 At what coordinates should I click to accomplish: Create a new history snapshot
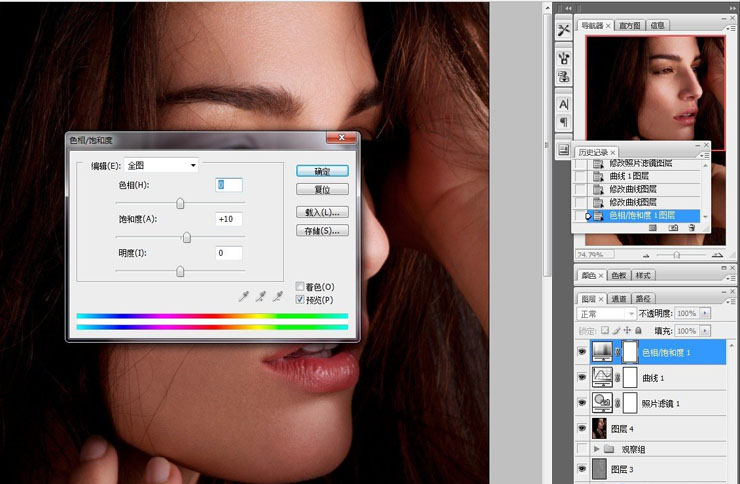click(x=673, y=228)
